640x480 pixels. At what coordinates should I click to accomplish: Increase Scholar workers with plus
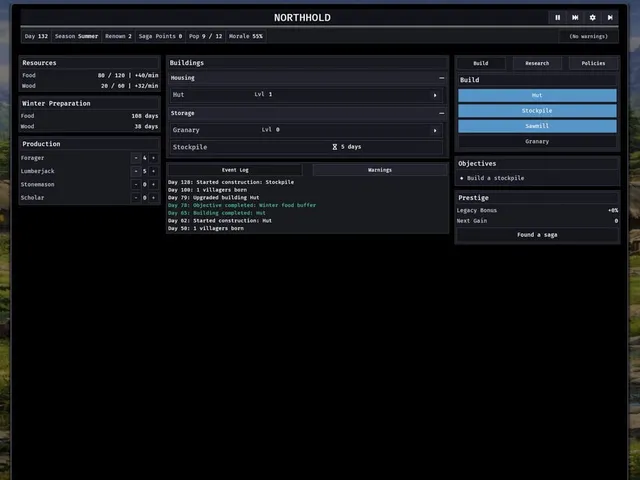point(153,198)
